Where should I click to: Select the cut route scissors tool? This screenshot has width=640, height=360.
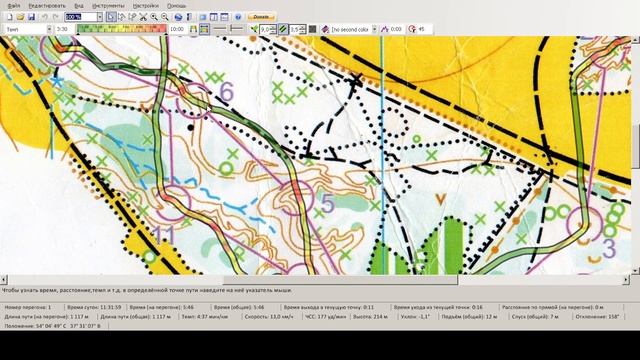click(143, 17)
